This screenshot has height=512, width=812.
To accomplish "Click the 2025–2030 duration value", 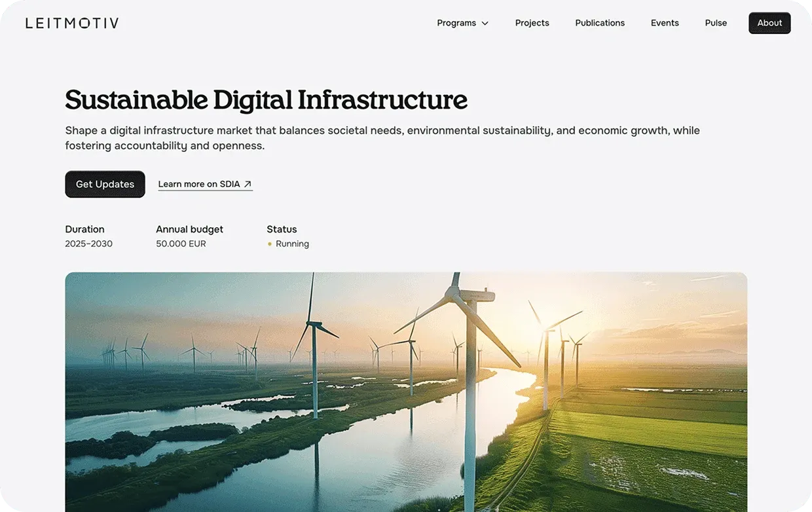I will point(88,244).
